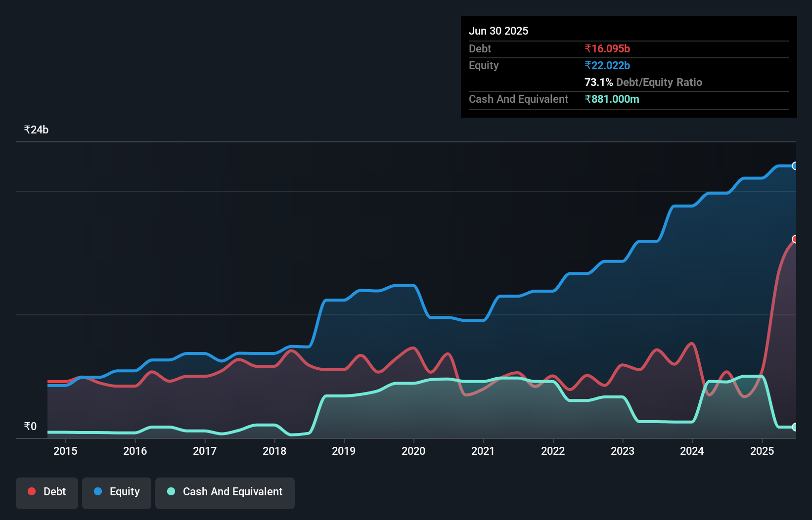
Task: Expand the Jun 30 2025 tooltip panel
Action: click(499, 31)
